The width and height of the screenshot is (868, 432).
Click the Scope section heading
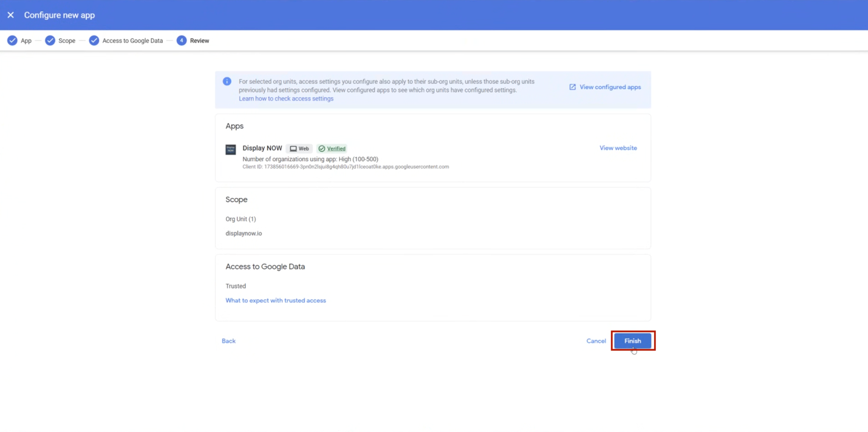click(236, 200)
